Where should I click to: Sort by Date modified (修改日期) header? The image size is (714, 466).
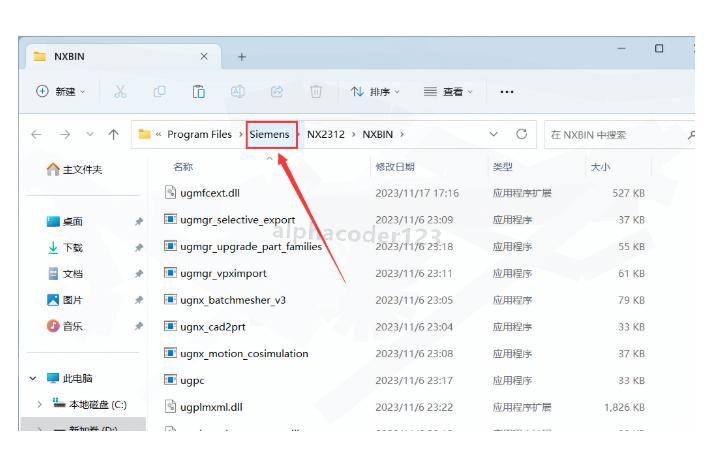point(395,167)
